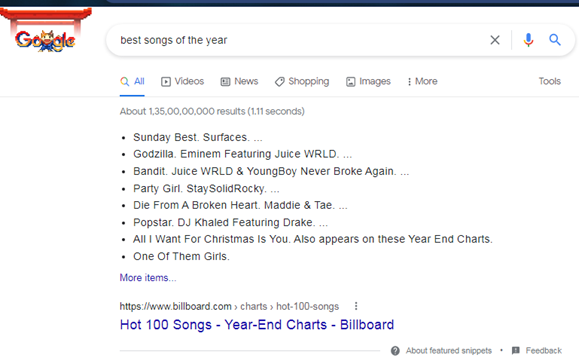Clear the search box with X icon
This screenshot has height=361, width=579.
(495, 40)
